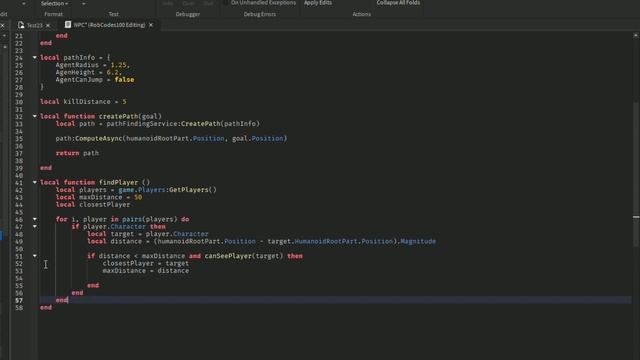Image resolution: width=640 pixels, height=360 pixels.
Task: Click 'findPlayer' function name on line 41
Action: point(118,182)
